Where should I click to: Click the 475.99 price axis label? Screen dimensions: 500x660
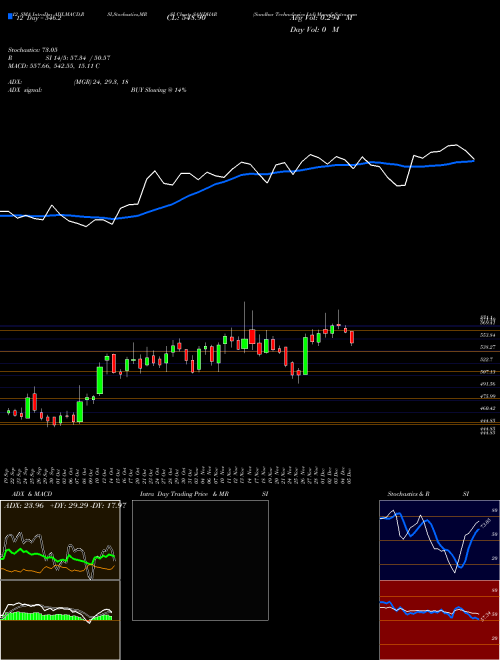(487, 396)
